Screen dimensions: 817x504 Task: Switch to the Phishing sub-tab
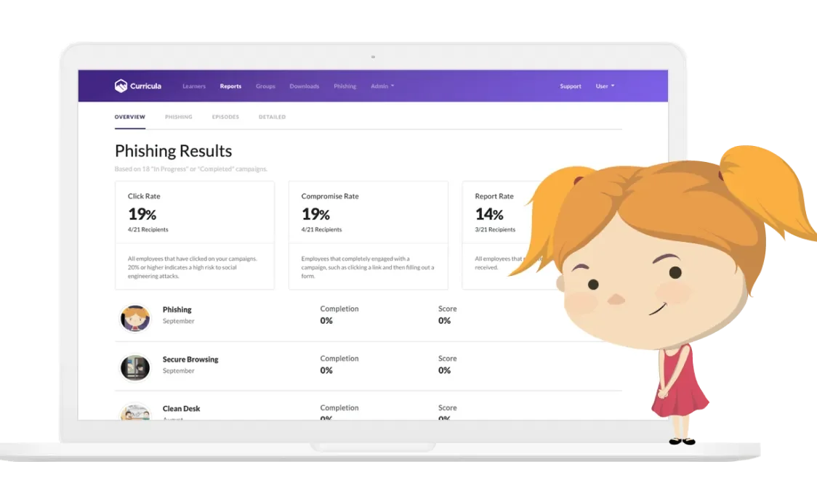pos(179,117)
